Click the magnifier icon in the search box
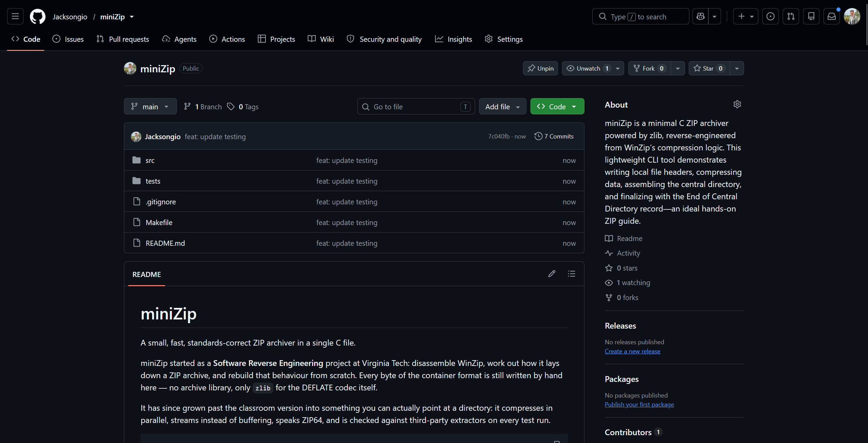Image resolution: width=868 pixels, height=443 pixels. [602, 16]
